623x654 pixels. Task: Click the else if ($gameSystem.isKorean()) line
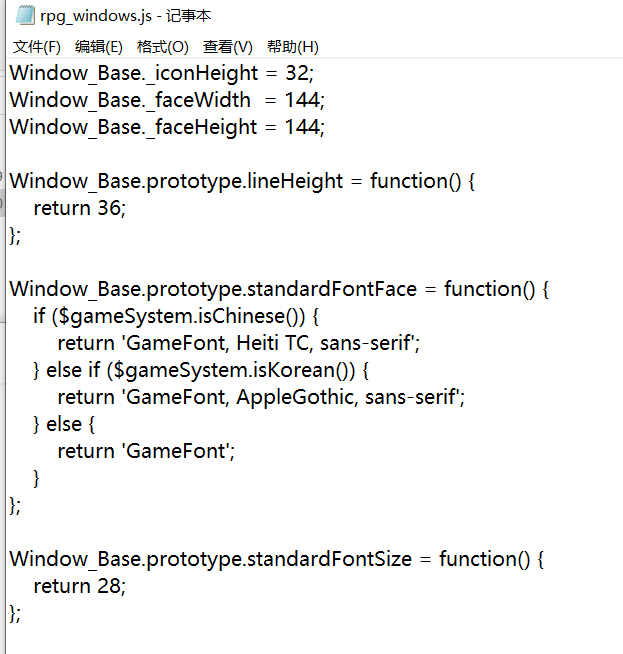coord(201,370)
